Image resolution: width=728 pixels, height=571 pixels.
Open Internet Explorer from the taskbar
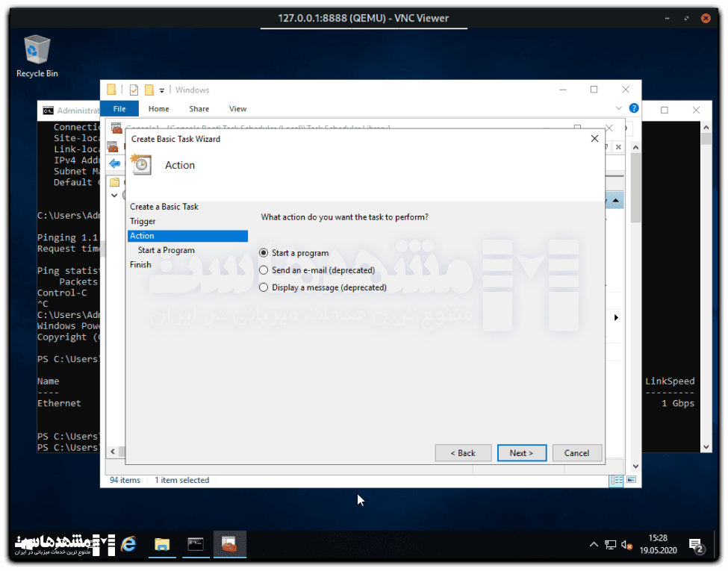(128, 545)
